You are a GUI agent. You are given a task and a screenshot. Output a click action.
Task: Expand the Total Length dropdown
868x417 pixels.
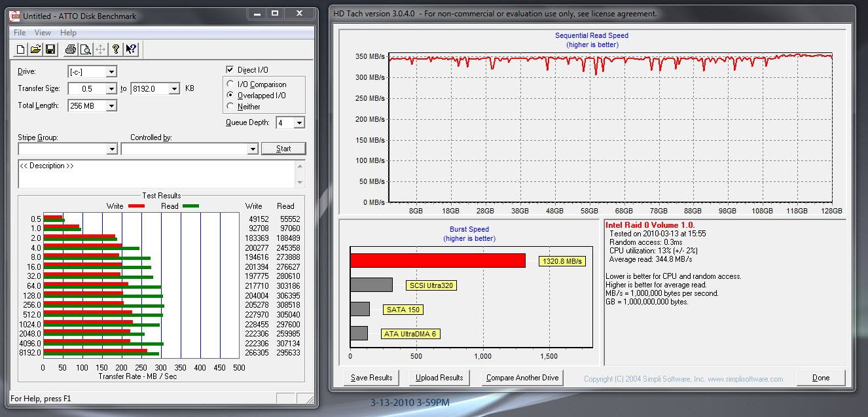point(111,106)
